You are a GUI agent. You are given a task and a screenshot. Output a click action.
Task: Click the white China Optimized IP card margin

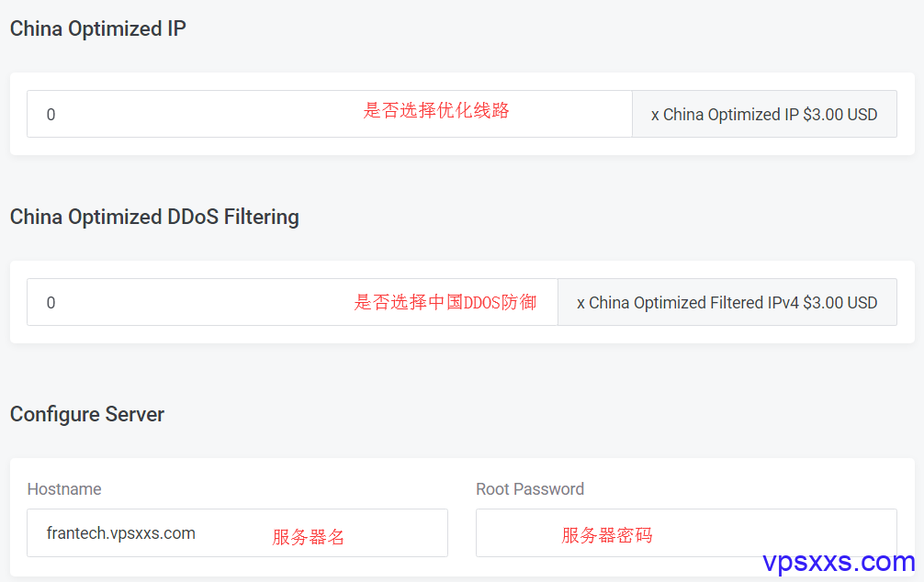coord(462,146)
